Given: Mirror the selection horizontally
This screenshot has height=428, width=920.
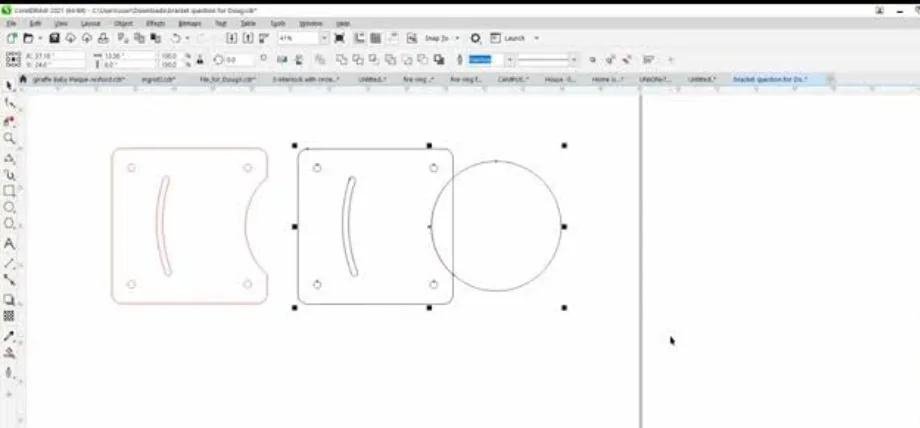Looking at the screenshot, I should (x=282, y=59).
